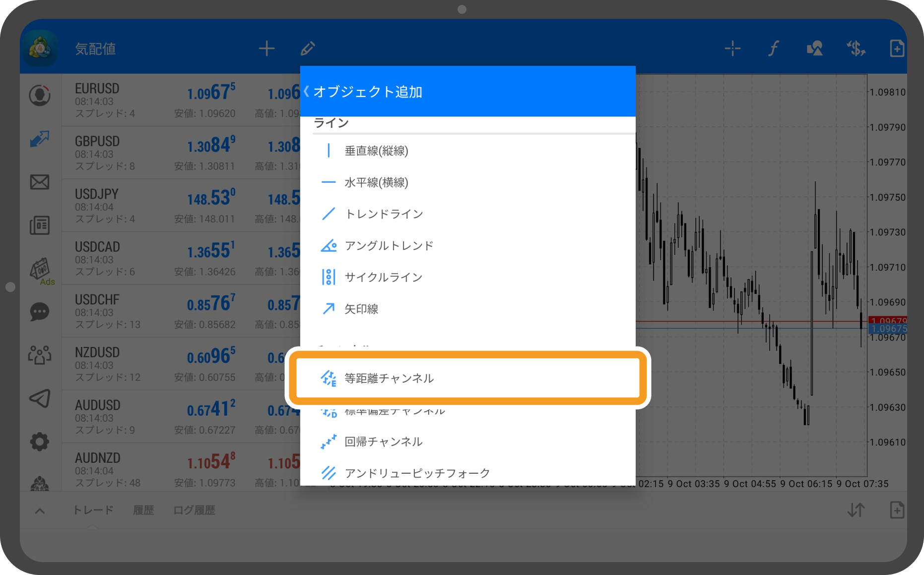This screenshot has width=924, height=575.
Task: Select the AUDNZD quote row
Action: click(x=181, y=467)
